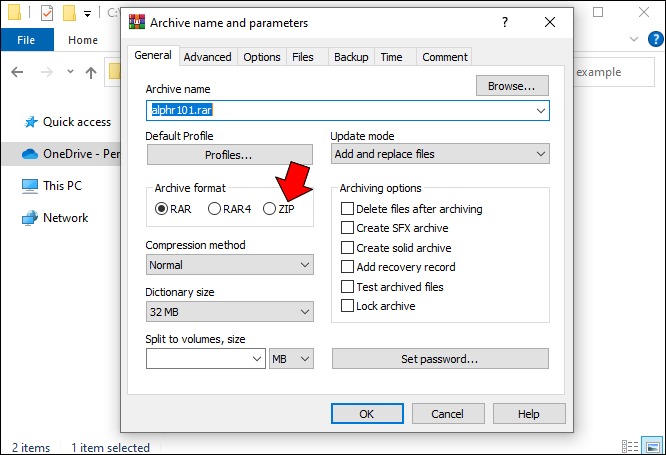Open Quick access in the navigation pane
Image resolution: width=666 pixels, height=455 pixels.
[76, 122]
